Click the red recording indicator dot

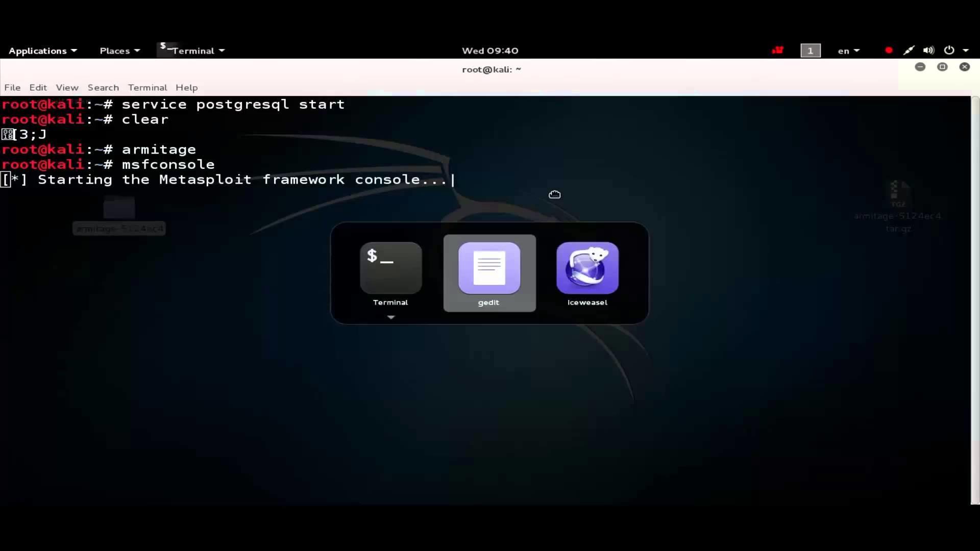pyautogui.click(x=889, y=50)
